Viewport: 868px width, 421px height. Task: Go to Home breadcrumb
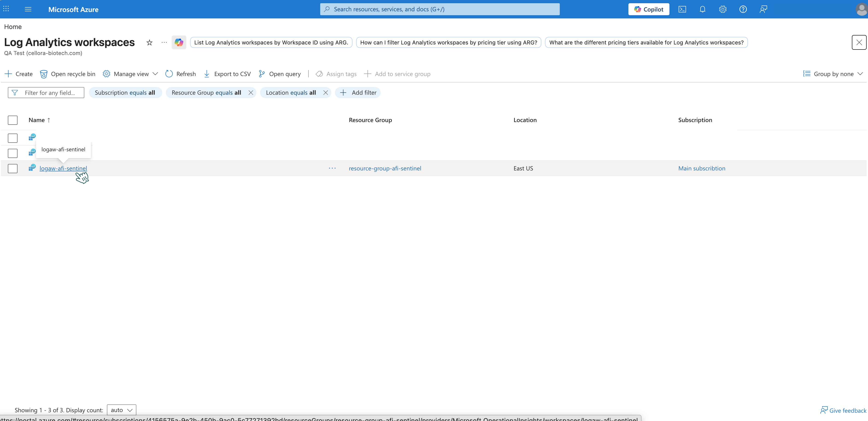(13, 27)
